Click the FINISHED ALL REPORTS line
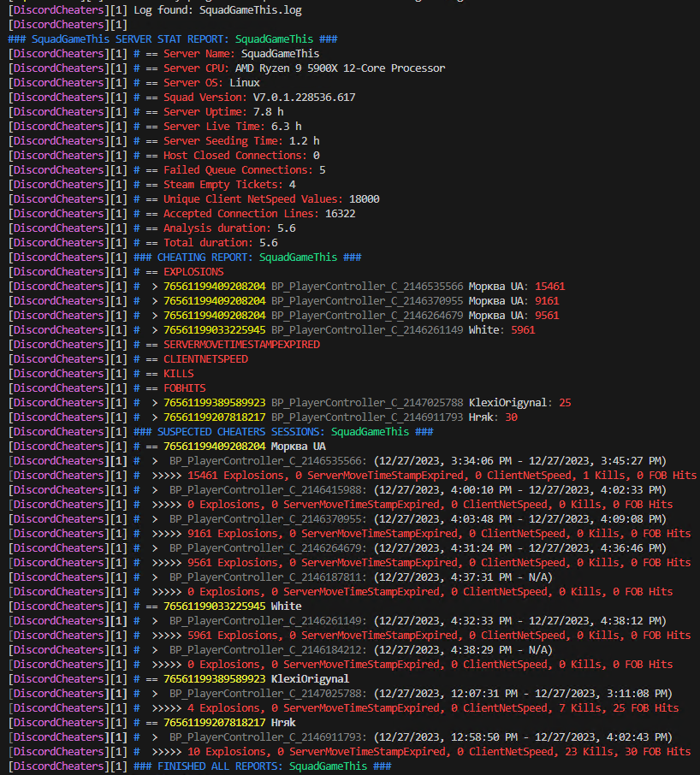 click(262, 766)
